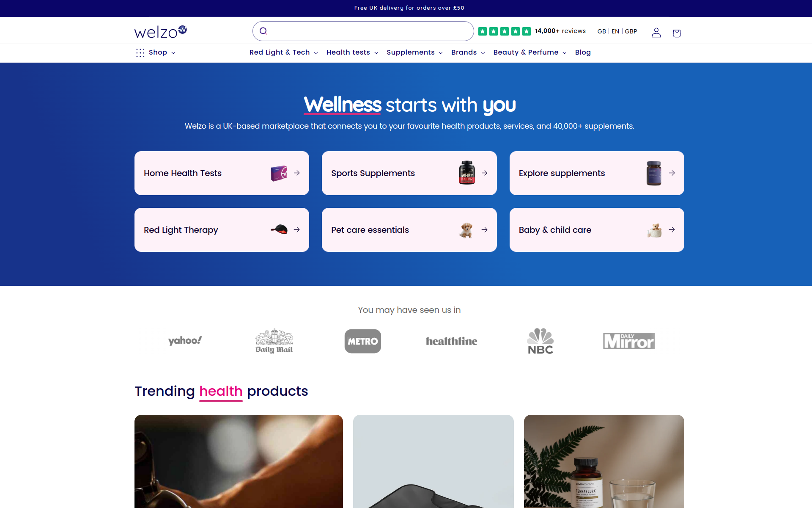The height and width of the screenshot is (508, 812).
Task: Expand the Supplements dropdown menu
Action: coord(414,52)
